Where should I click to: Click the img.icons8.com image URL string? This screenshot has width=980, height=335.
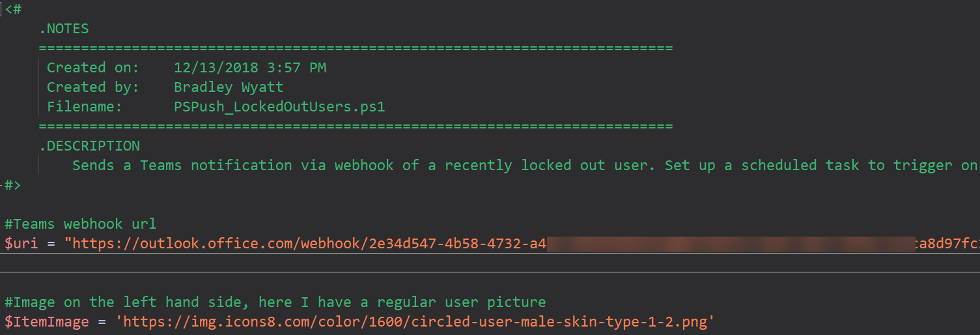(x=415, y=322)
